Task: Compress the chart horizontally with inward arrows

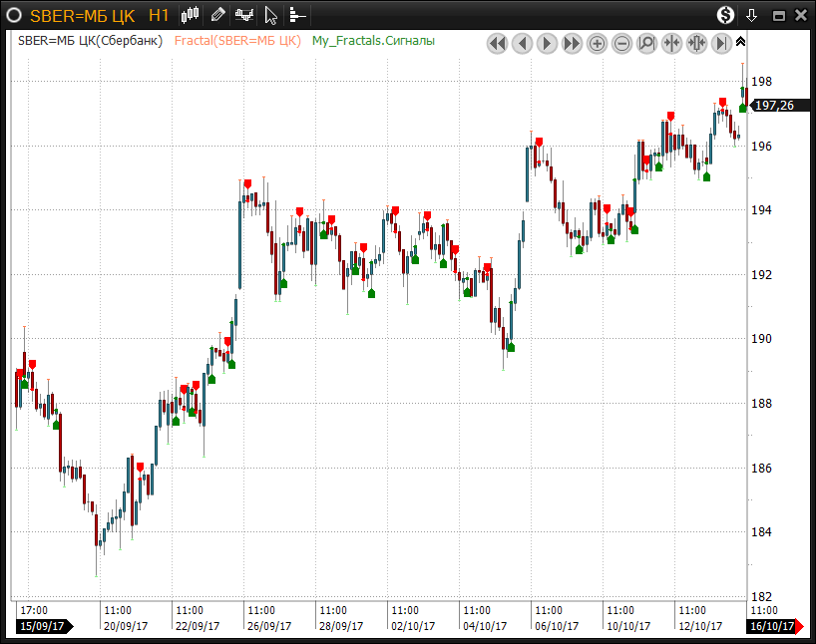Action: (x=671, y=43)
